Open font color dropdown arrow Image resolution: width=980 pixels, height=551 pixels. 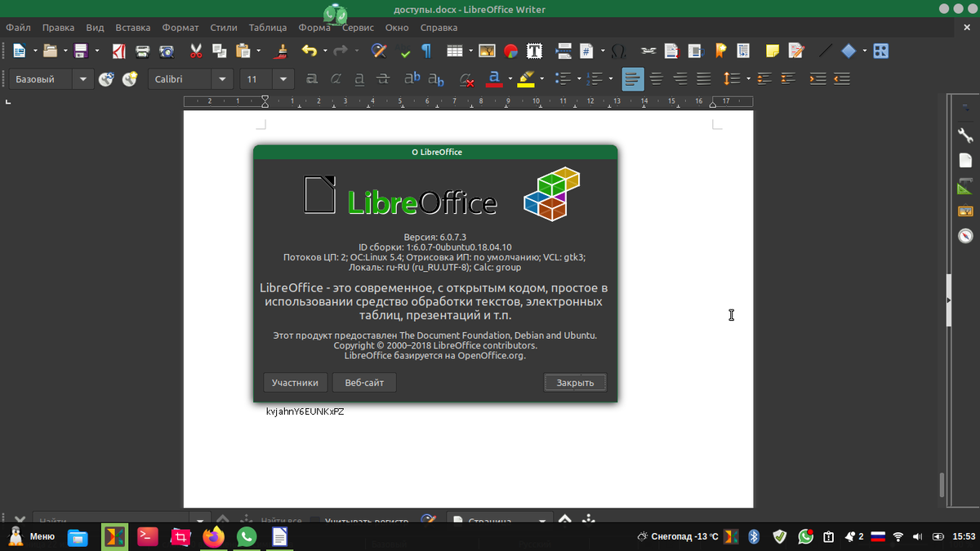coord(510,79)
